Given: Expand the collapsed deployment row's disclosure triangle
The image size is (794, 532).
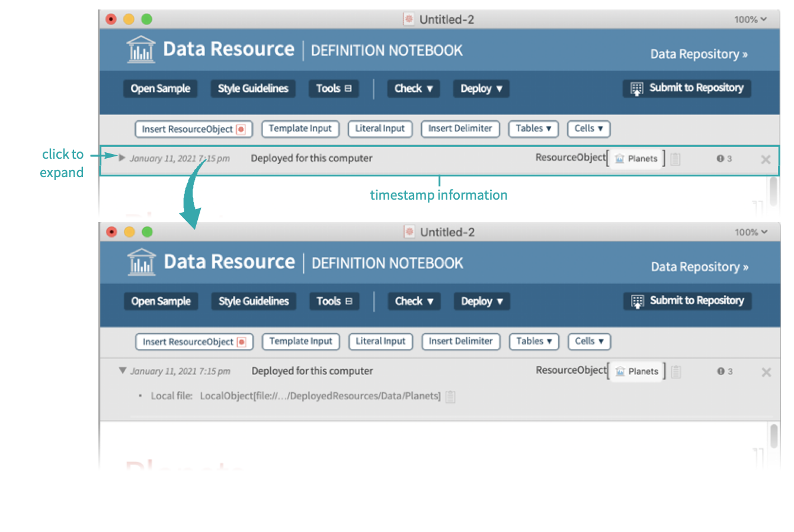Looking at the screenshot, I should pos(122,158).
